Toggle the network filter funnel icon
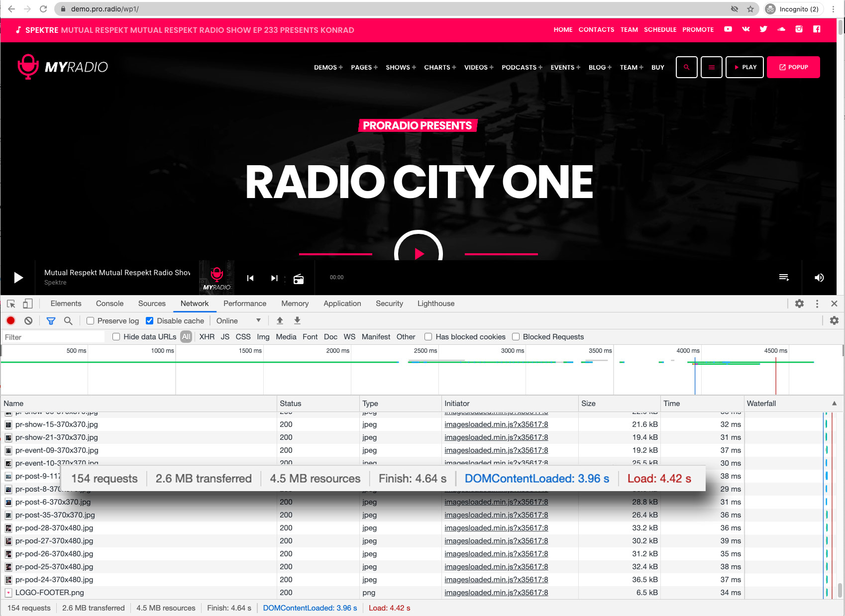The width and height of the screenshot is (845, 616). (51, 321)
